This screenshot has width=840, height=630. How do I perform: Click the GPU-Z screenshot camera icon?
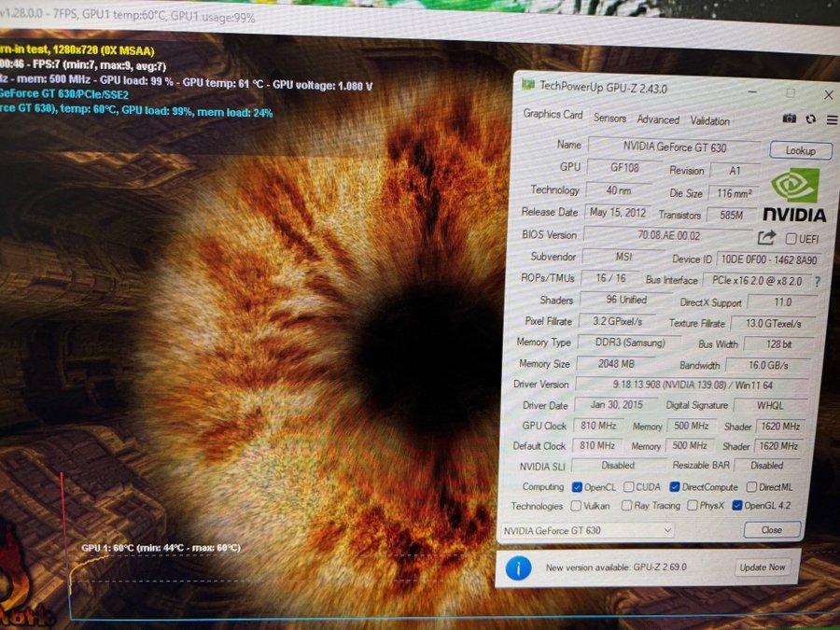pos(789,119)
